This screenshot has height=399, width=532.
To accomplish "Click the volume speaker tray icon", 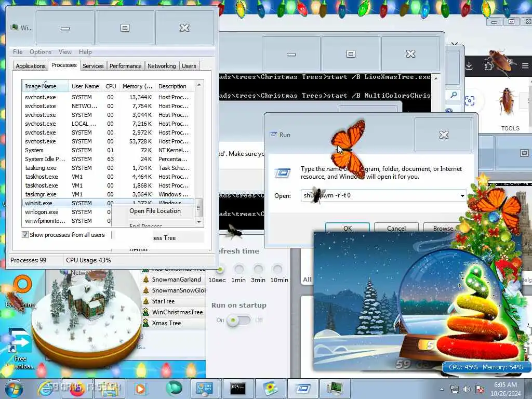I will point(467,389).
